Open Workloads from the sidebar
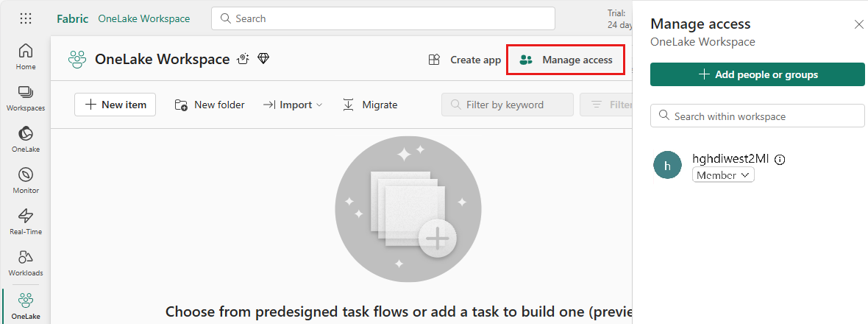This screenshot has height=324, width=868. click(26, 263)
